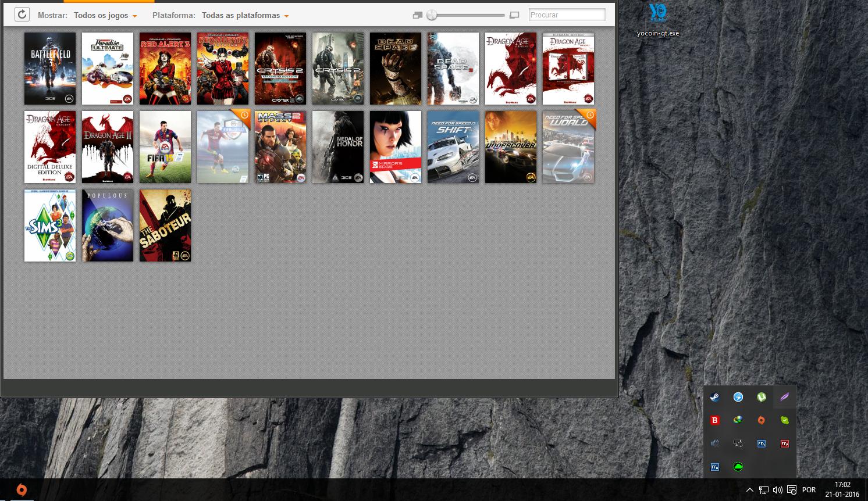The image size is (868, 501).
Task: Click the yocoin-qt.exe desktop icon
Action: point(658,20)
